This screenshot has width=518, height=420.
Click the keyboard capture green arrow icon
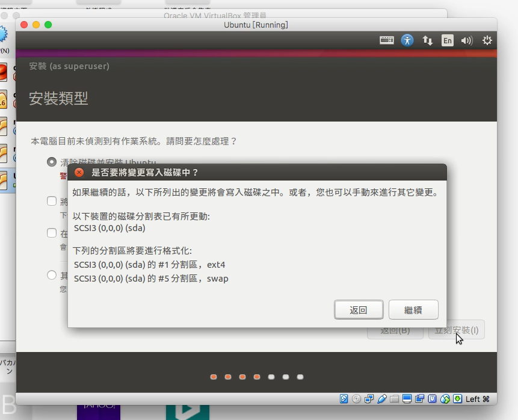click(458, 399)
